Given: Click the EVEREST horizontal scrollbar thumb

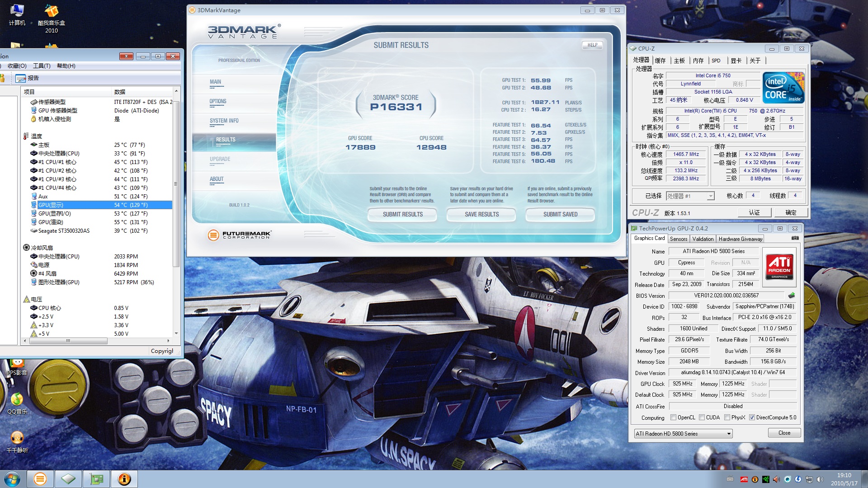Looking at the screenshot, I should (x=68, y=341).
